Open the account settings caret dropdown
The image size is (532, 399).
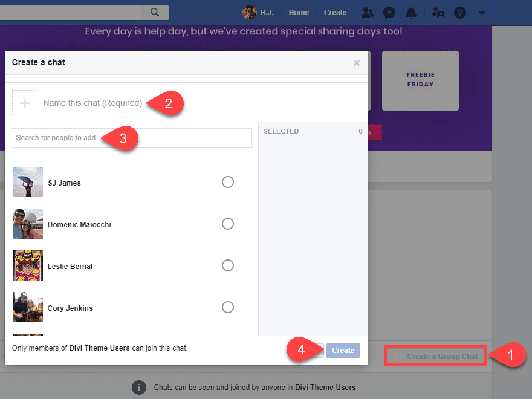pyautogui.click(x=481, y=12)
